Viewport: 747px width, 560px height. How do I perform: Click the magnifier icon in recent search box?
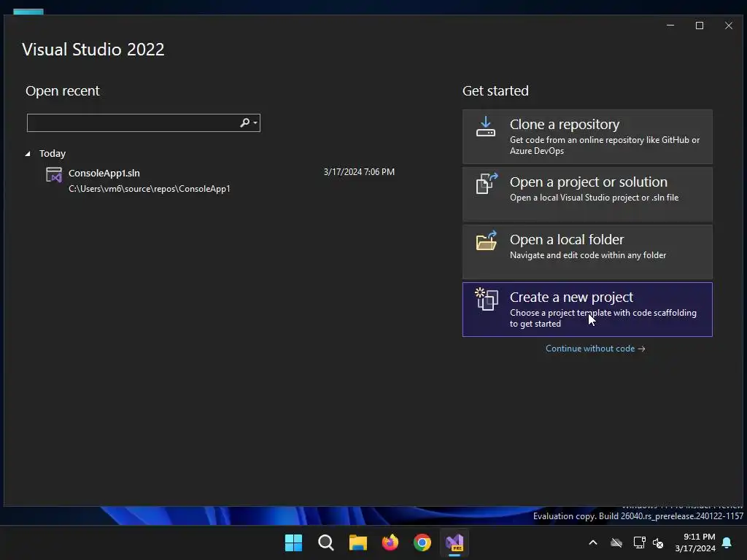(x=244, y=122)
